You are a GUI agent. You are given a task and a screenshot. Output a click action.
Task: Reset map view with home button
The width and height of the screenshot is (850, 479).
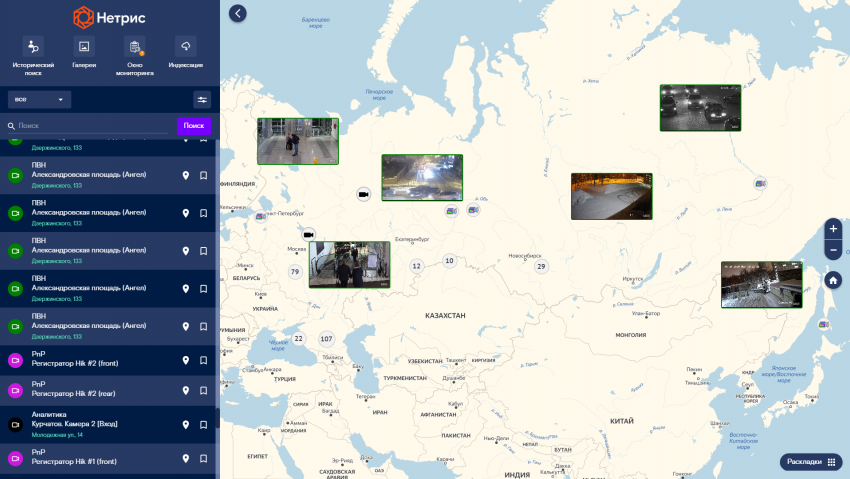pyautogui.click(x=833, y=280)
